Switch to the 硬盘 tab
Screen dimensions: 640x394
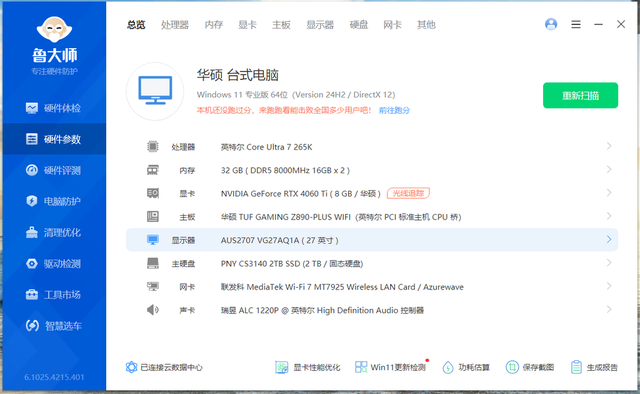(x=359, y=25)
